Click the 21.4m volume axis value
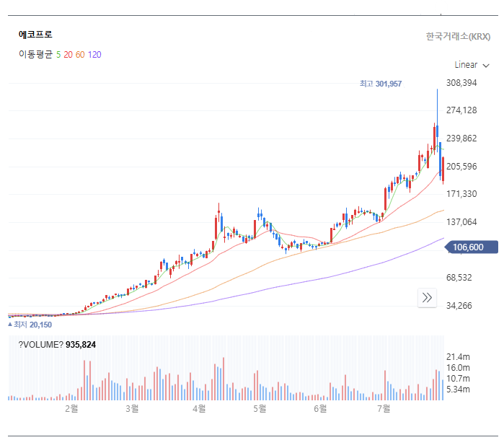Image resolution: width=504 pixels, height=440 pixels. [x=458, y=357]
